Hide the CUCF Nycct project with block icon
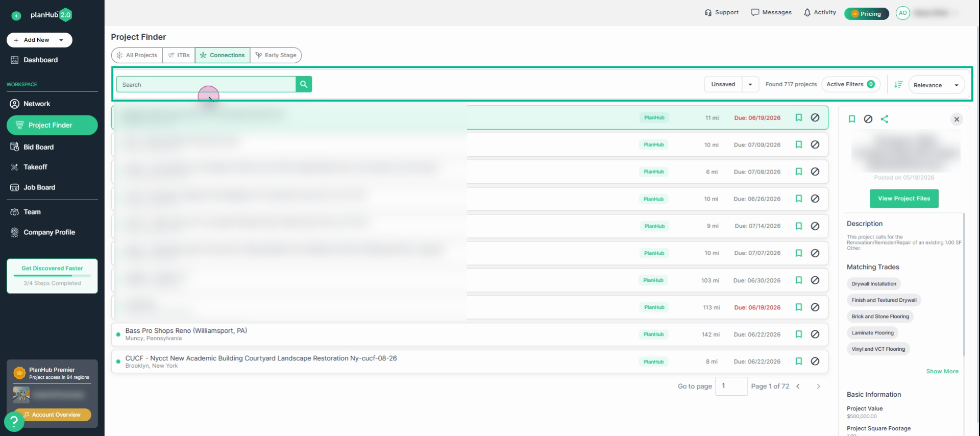980x436 pixels. [x=815, y=361]
